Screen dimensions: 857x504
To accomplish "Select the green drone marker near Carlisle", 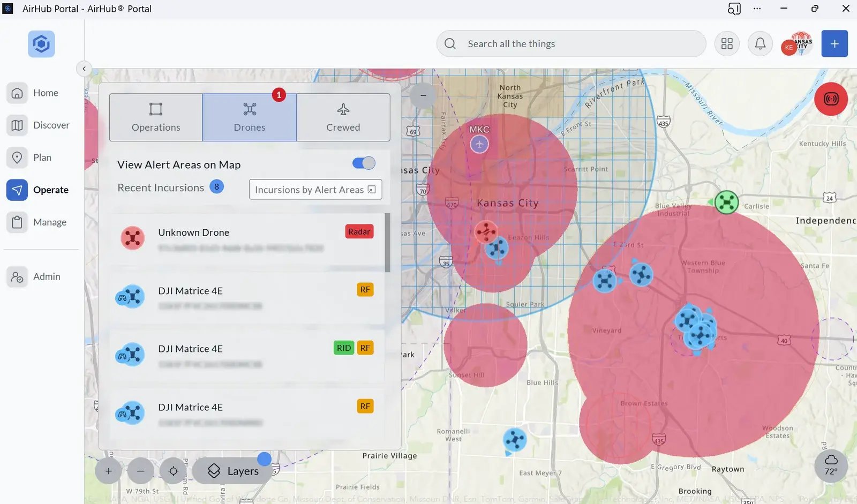I will [726, 202].
